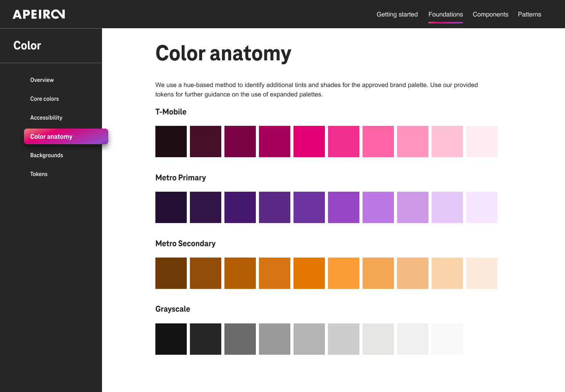The image size is (565, 392).
Task: Go to Backgrounds in the sidebar
Action: 47,155
